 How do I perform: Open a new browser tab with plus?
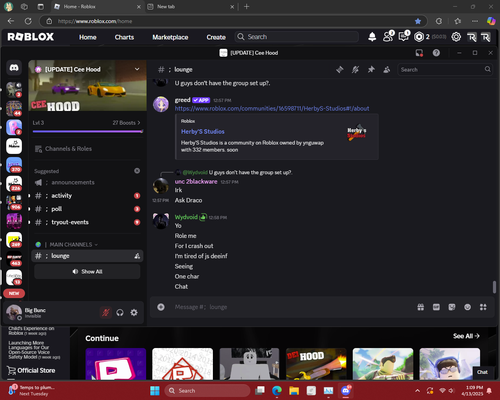click(246, 7)
